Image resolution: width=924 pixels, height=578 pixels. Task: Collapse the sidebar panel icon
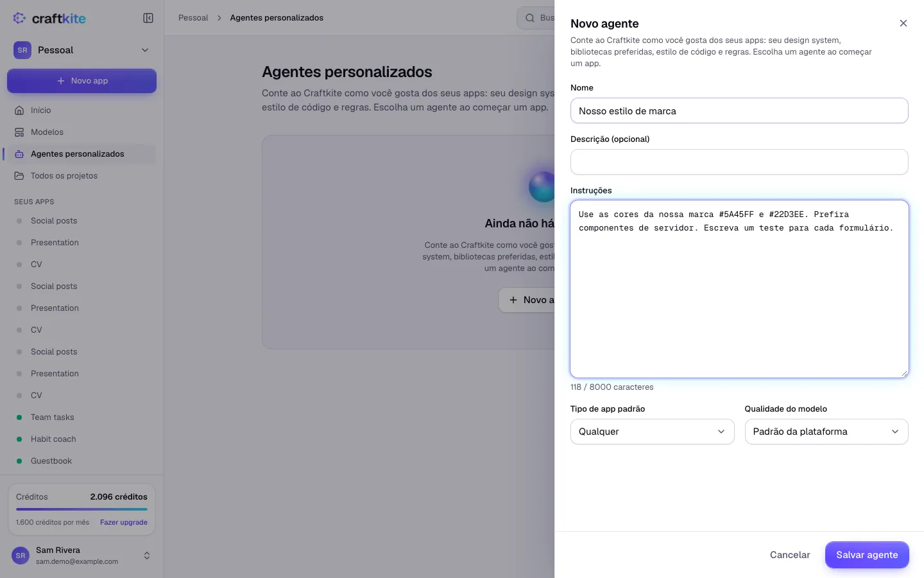click(148, 18)
